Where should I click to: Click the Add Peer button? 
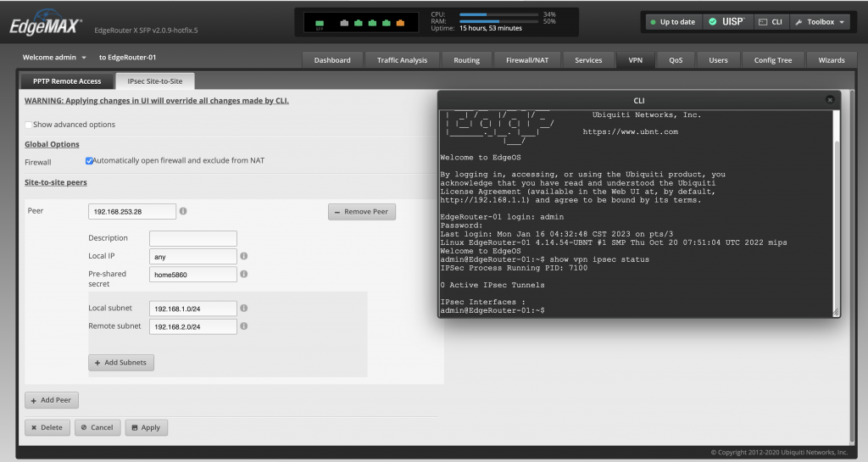coord(52,400)
